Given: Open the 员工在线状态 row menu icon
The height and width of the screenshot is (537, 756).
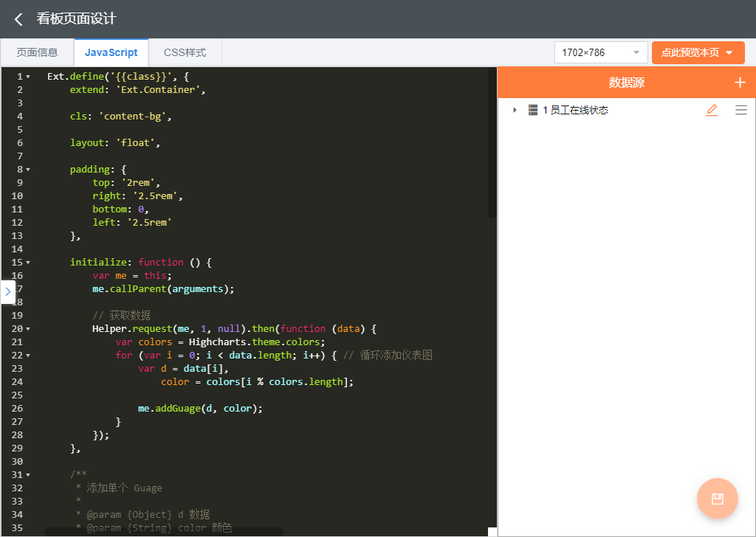Looking at the screenshot, I should tap(741, 111).
